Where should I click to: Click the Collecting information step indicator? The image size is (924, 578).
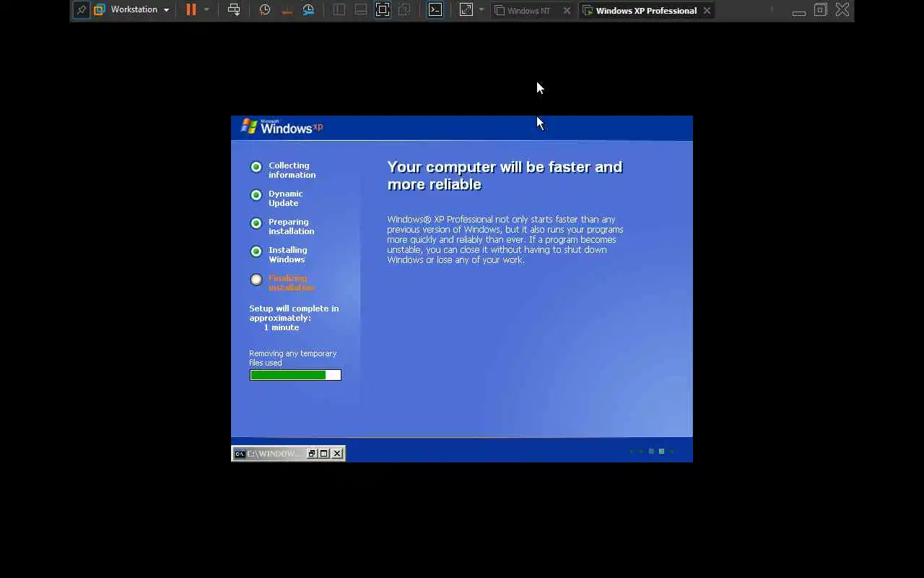[256, 167]
